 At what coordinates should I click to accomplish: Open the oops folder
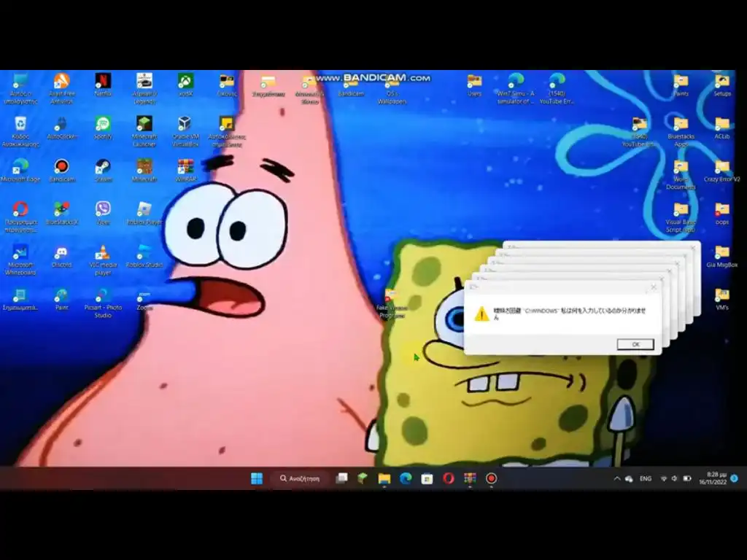click(x=722, y=214)
